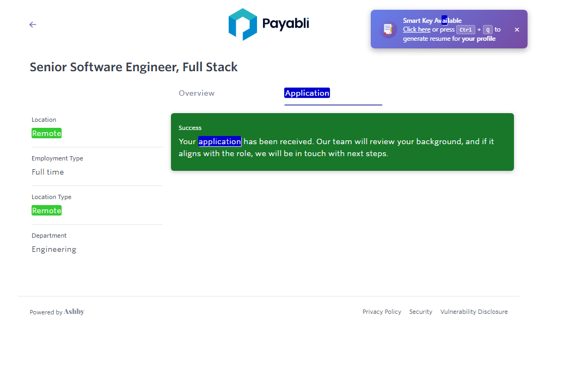Click the Engineering department value
588x365 pixels.
[x=54, y=249]
